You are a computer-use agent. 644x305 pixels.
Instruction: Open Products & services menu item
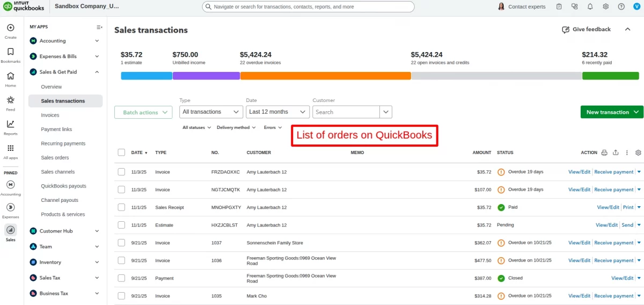[x=63, y=214]
